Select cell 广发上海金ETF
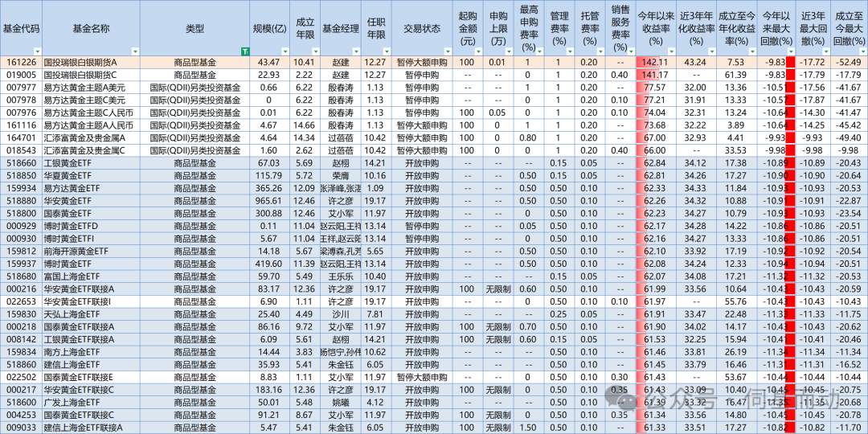 tap(91, 401)
